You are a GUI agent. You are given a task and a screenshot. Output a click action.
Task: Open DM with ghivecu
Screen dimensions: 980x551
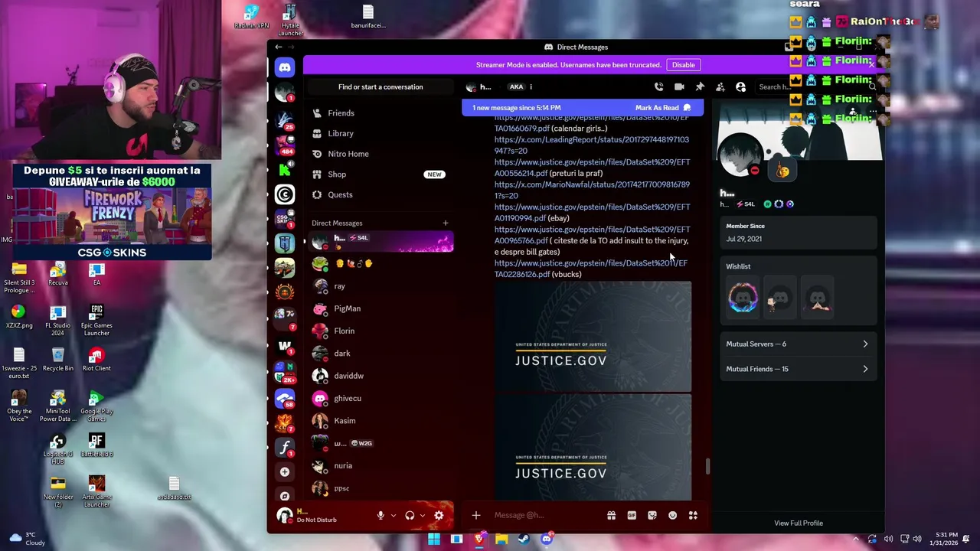pyautogui.click(x=381, y=398)
